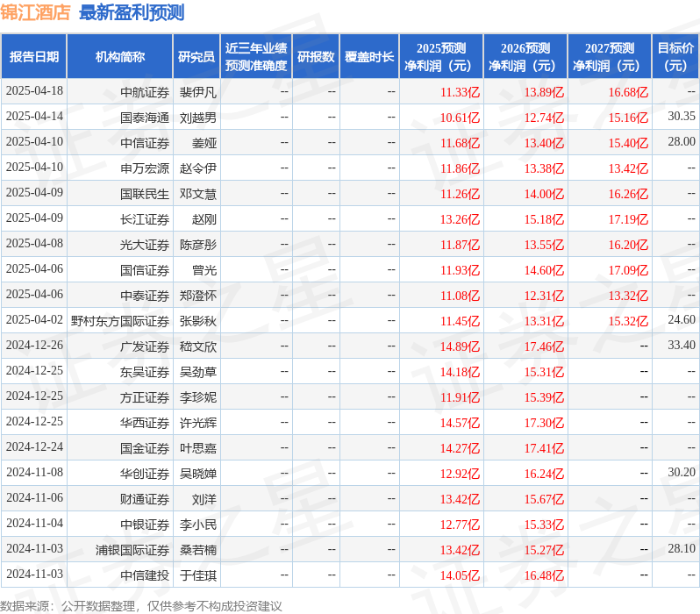Click the 最新盈利预测 heading
Image resolution: width=700 pixels, height=614 pixels.
point(132,12)
